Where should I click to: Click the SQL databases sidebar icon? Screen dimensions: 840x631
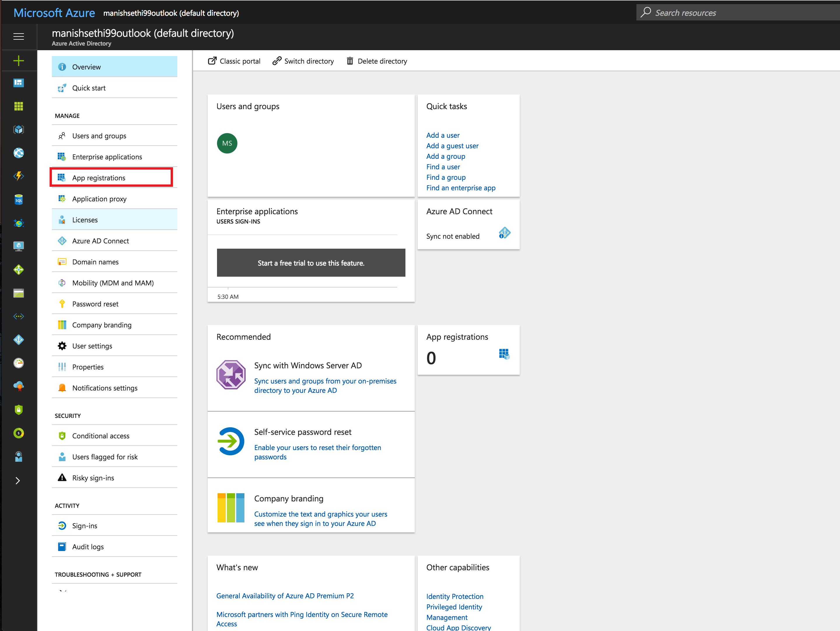click(x=18, y=200)
